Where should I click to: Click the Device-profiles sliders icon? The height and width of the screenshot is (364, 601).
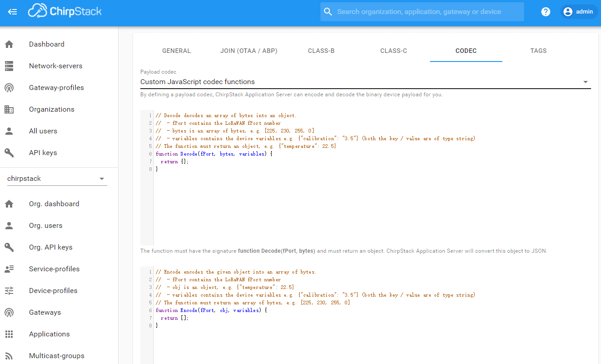9,291
